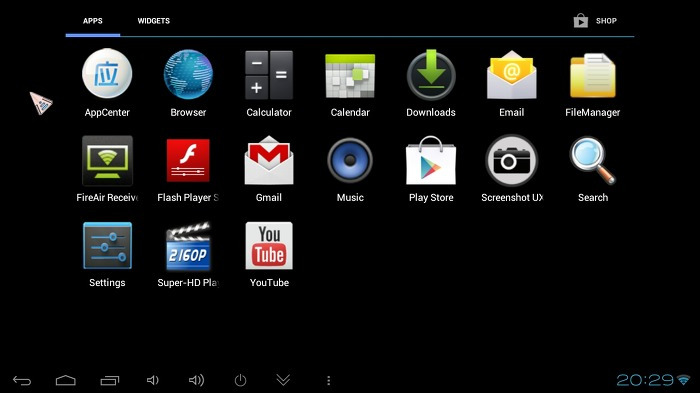Launch the Browser globe icon
The height and width of the screenshot is (393, 700).
point(188,74)
